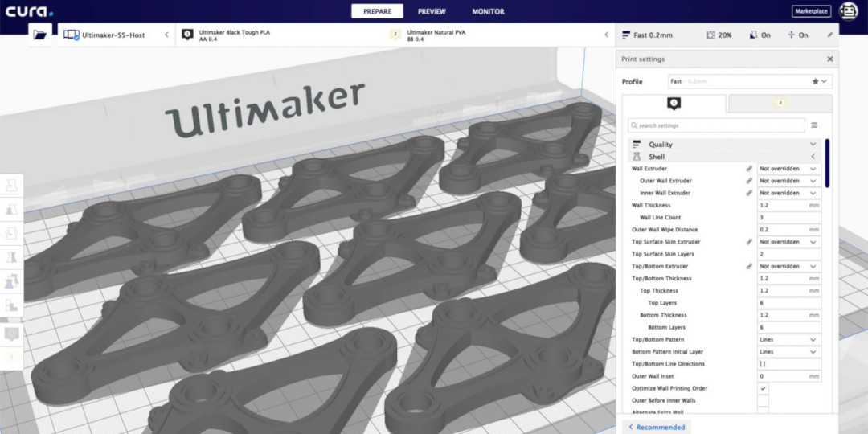Open Bottom Pattern Initial Layer dropdown
868x434 pixels.
pos(789,351)
